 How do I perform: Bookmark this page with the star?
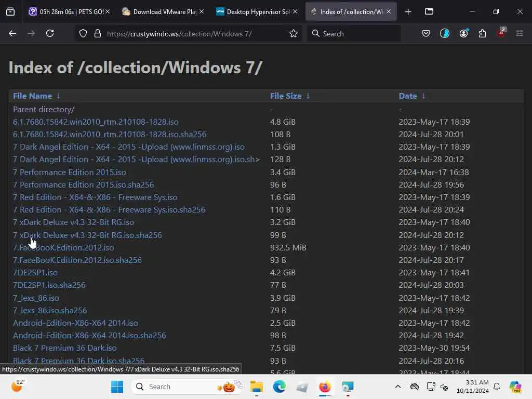click(x=294, y=33)
